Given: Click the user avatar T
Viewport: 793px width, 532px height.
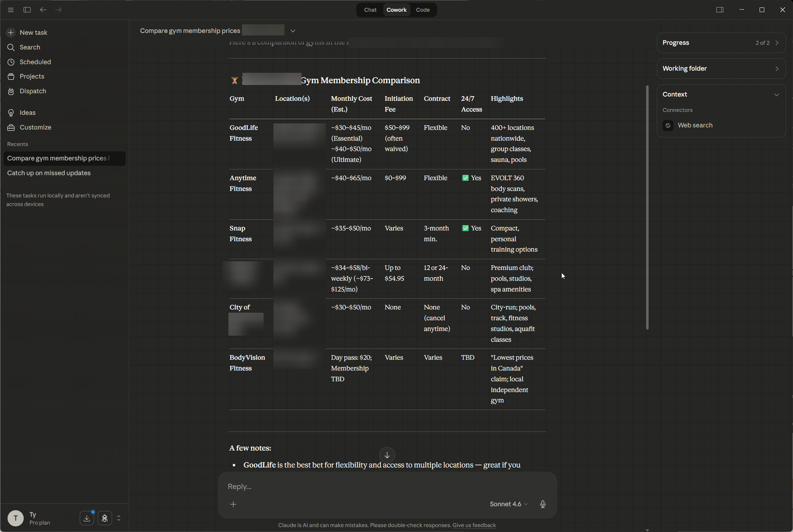Looking at the screenshot, I should point(15,518).
